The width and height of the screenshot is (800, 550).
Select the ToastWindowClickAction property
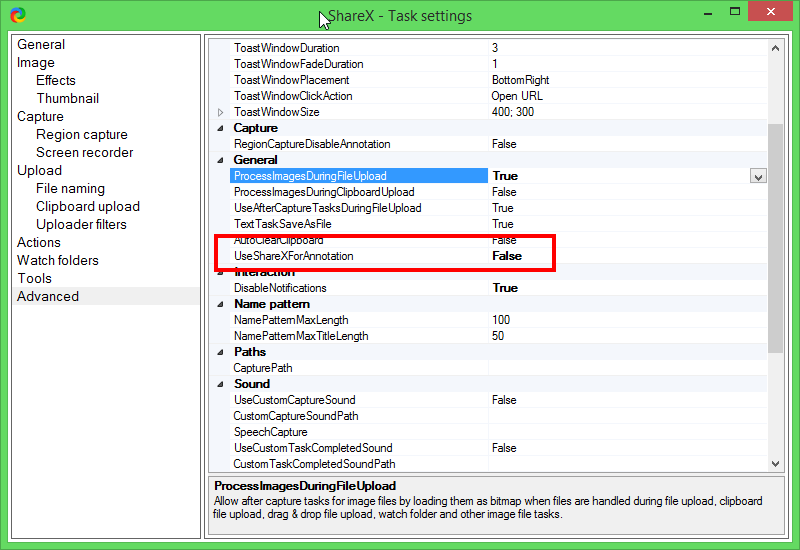click(293, 96)
